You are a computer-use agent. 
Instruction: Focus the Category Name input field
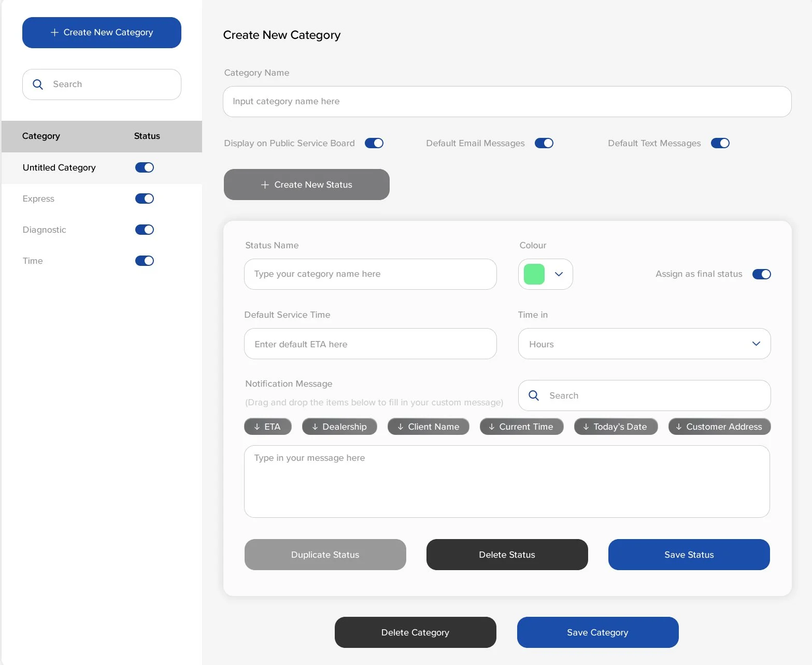coord(507,102)
